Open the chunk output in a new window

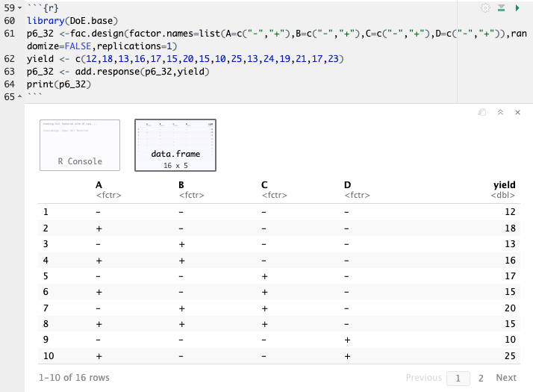[481, 112]
